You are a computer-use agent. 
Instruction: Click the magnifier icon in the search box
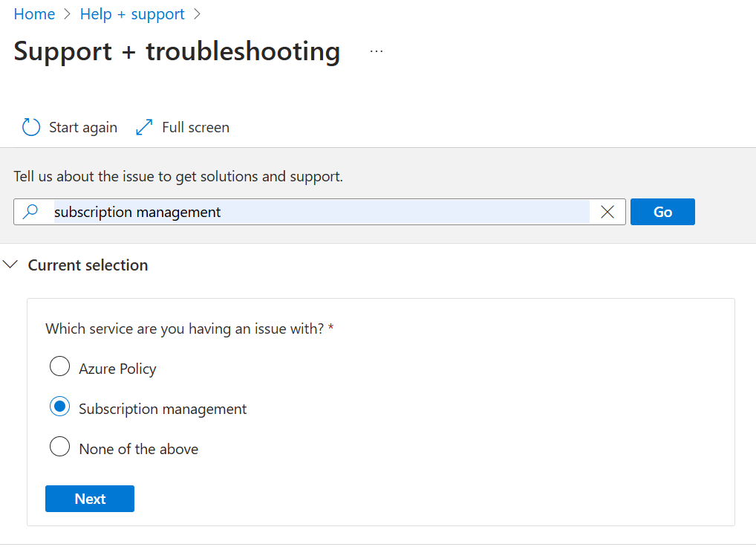(30, 212)
